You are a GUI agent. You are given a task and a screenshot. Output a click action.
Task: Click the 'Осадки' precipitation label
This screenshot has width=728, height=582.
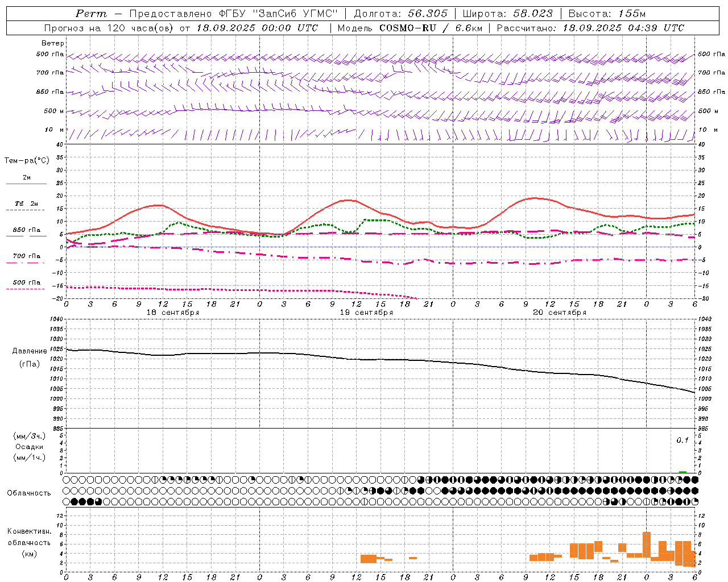pos(29,447)
